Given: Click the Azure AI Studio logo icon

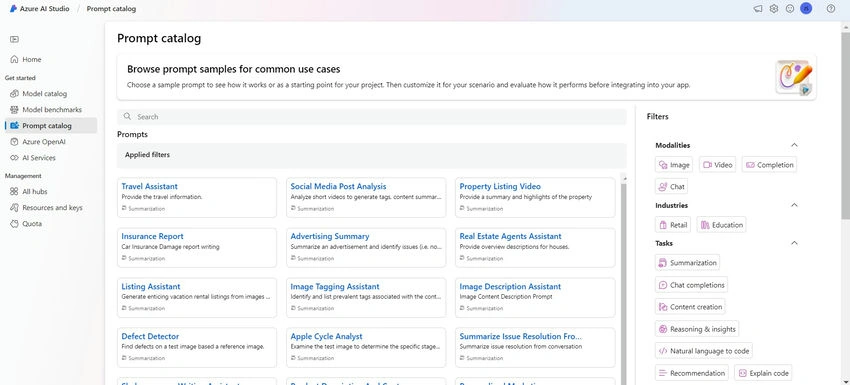Looking at the screenshot, I should [x=14, y=9].
